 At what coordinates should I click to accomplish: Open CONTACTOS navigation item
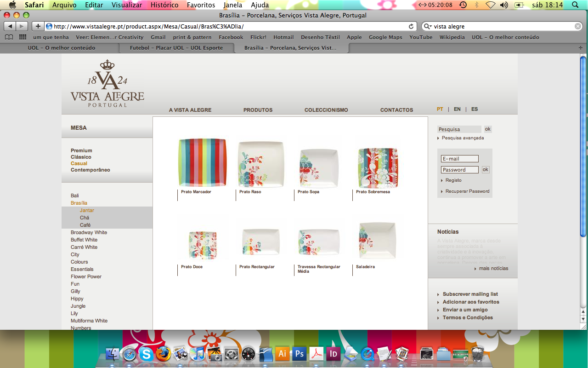coord(396,110)
